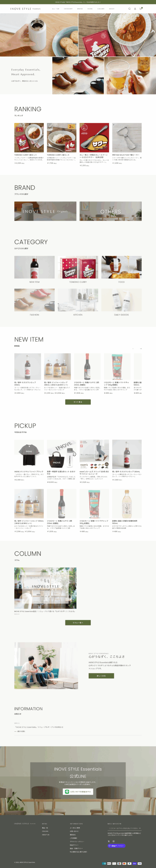Open the account login icon

point(135,9)
